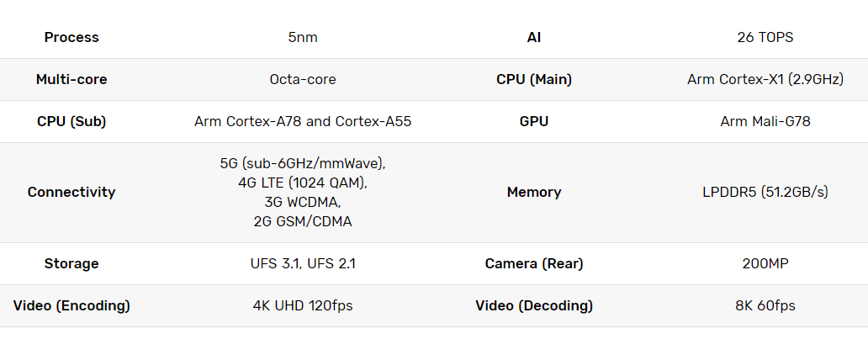Click the UFS 3.1, UFS 2.1 storage value

(303, 263)
